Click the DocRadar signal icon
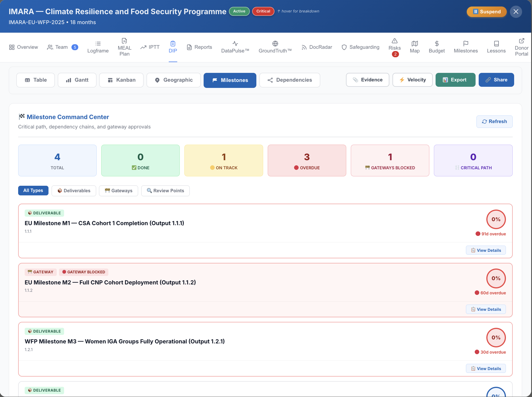Viewport: 532px width, 397px height. 304,47
